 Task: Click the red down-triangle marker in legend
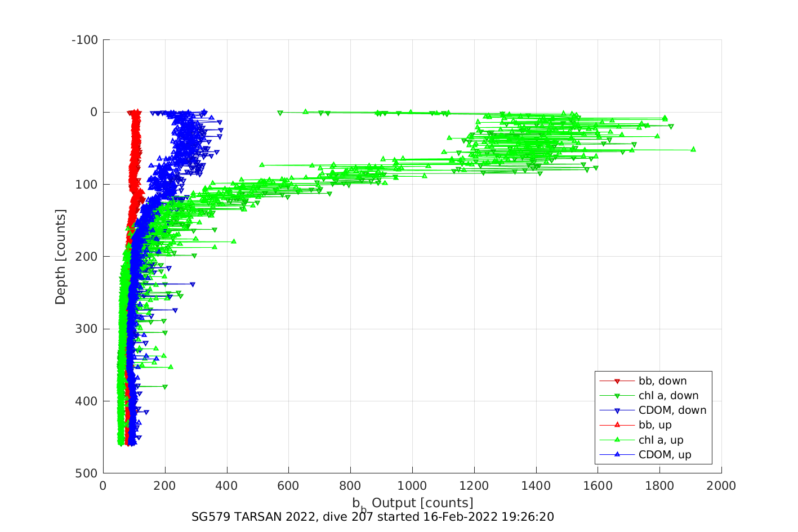(617, 382)
